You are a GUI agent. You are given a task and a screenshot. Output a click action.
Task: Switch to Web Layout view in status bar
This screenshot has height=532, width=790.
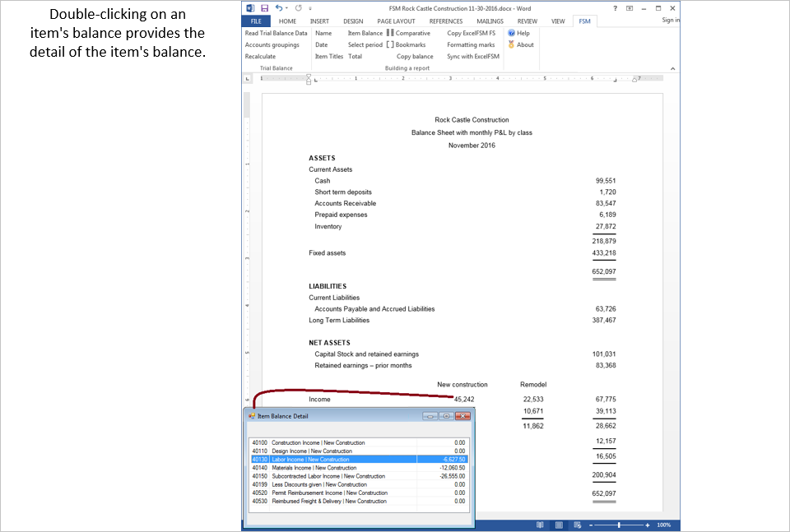(x=578, y=525)
